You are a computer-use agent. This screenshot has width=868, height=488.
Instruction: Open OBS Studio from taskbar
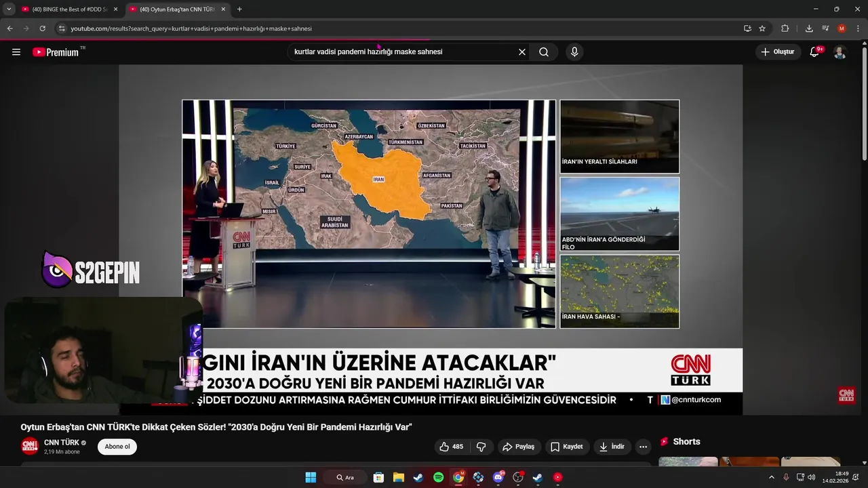coord(518,477)
